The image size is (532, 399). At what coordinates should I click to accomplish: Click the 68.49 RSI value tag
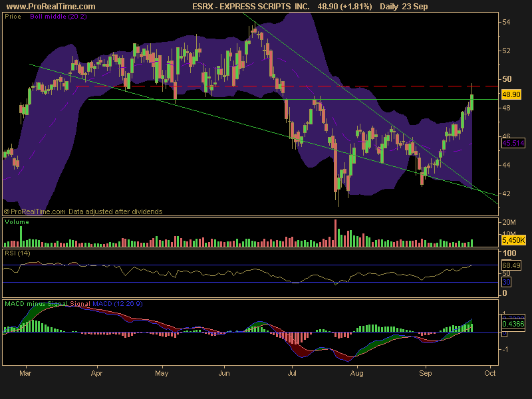(511, 265)
